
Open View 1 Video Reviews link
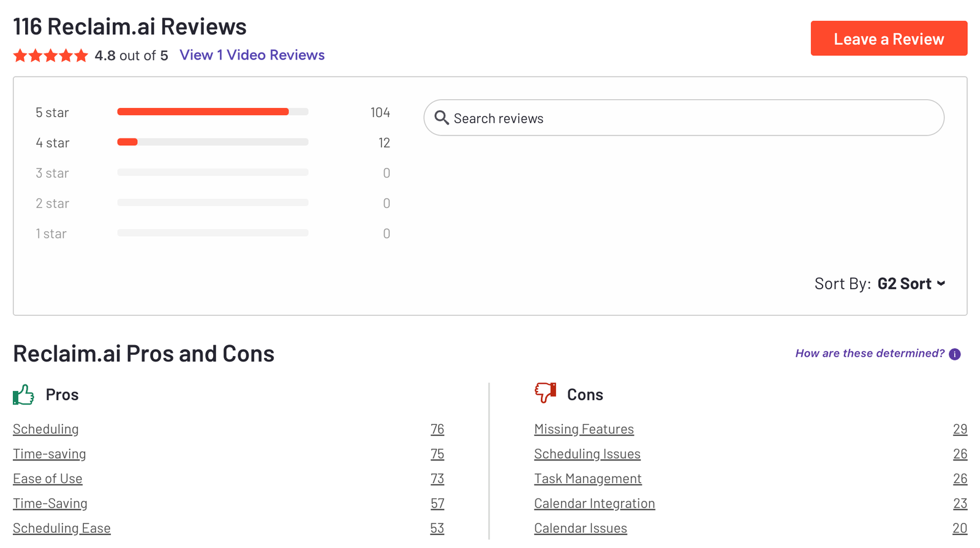tap(252, 55)
